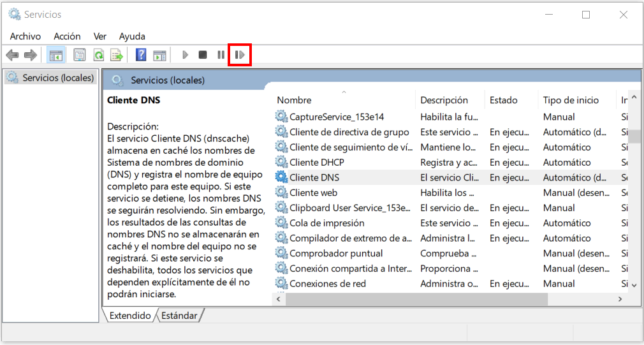This screenshot has height=345, width=644.
Task: Click the Restart service toolbar icon
Action: 240,55
